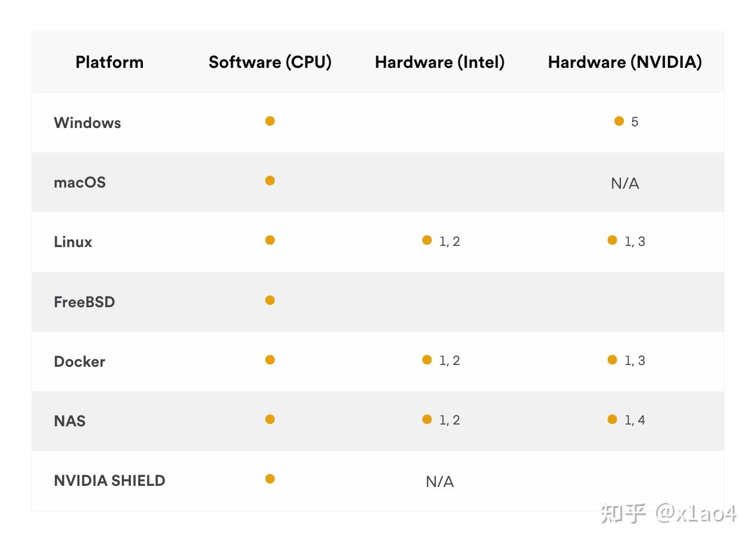Click the Windows Software (CPU) orange dot
756x543 pixels.
[270, 121]
